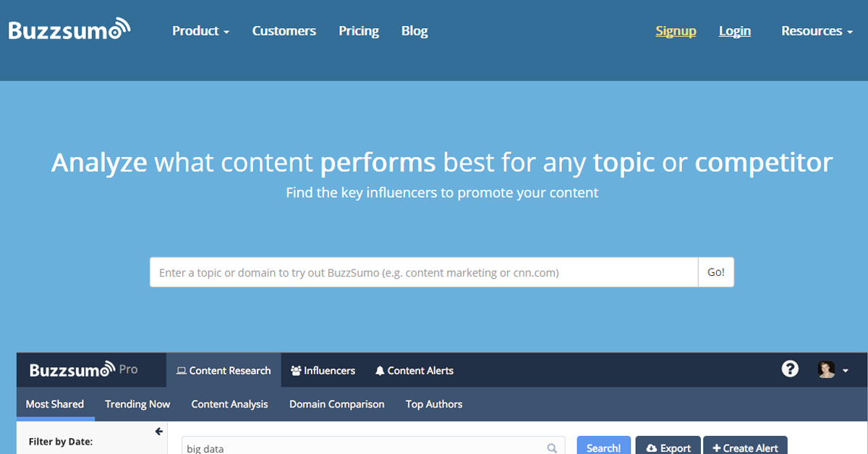The height and width of the screenshot is (454, 868).
Task: Switch to the Trending Now tab
Action: pyautogui.click(x=137, y=404)
